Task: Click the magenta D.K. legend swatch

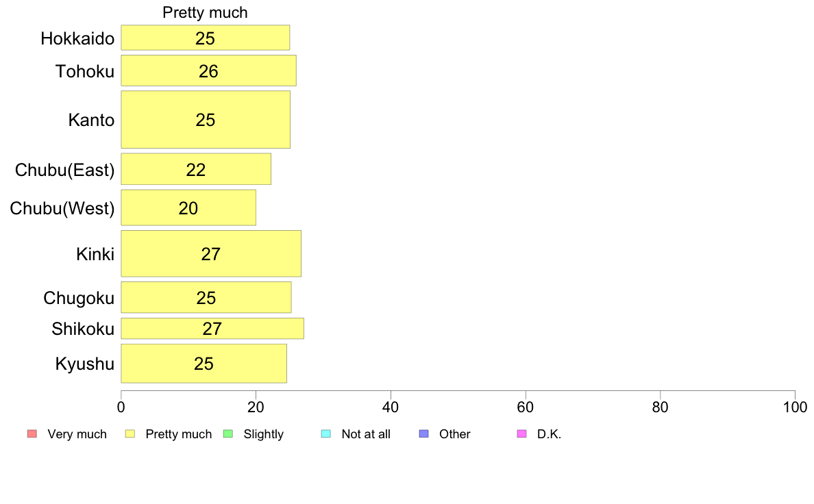Action: pos(521,433)
